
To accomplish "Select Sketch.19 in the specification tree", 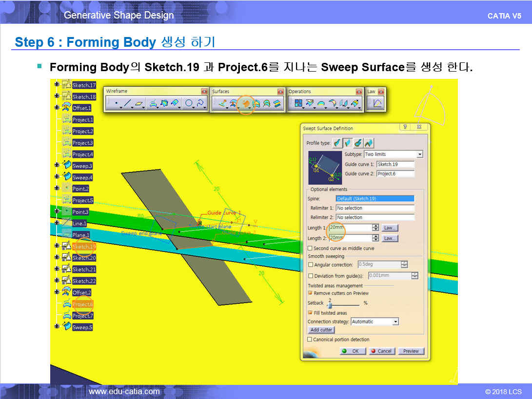I will (84, 247).
